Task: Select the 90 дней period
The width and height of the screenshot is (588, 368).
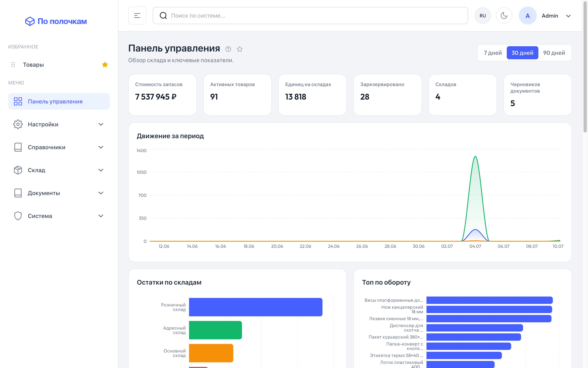Action: pyautogui.click(x=554, y=53)
